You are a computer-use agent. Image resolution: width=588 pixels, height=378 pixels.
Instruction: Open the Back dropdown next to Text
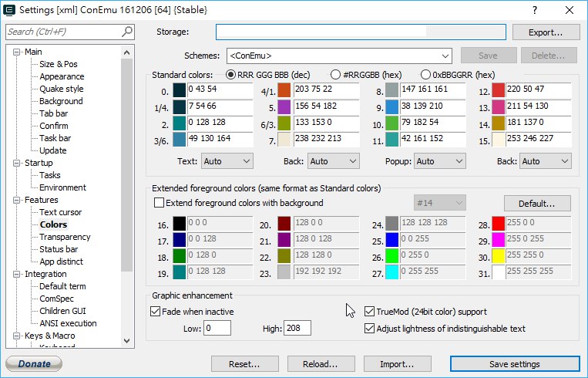[334, 161]
